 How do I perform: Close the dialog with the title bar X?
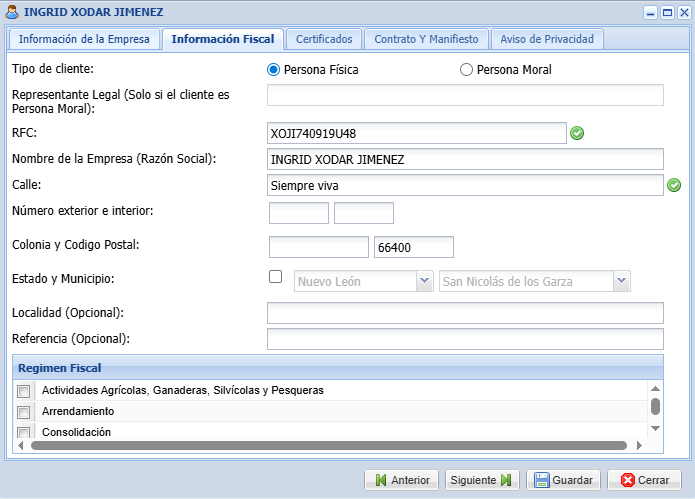pyautogui.click(x=680, y=13)
